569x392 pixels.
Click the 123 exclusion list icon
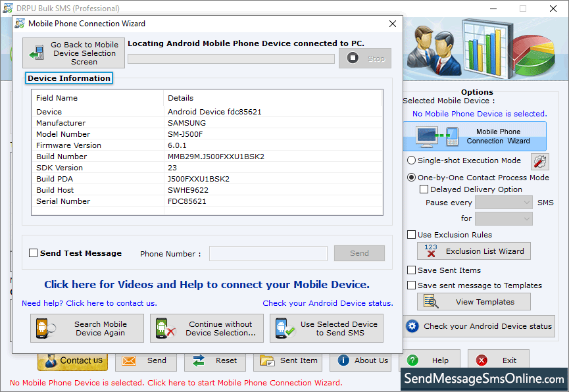pos(431,251)
